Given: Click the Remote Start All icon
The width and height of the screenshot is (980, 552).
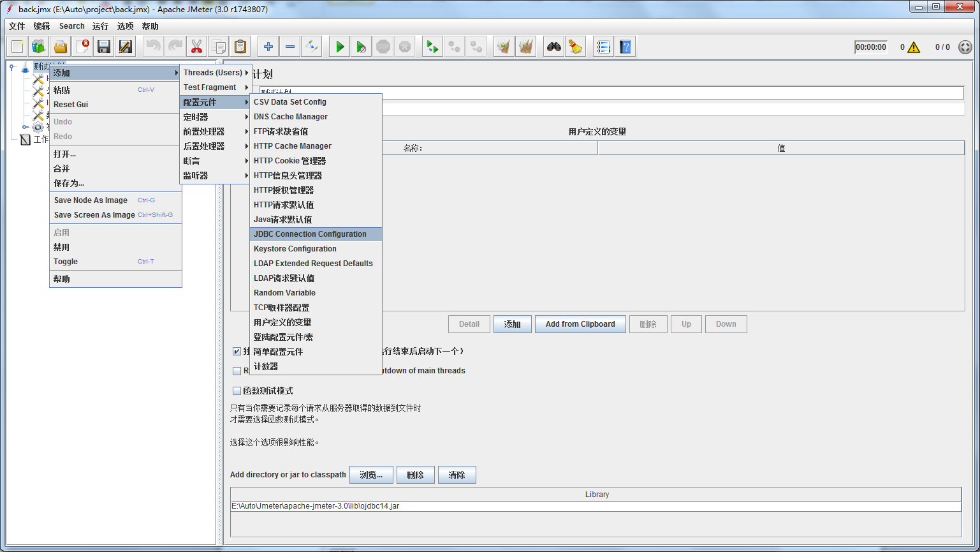Looking at the screenshot, I should coord(433,47).
